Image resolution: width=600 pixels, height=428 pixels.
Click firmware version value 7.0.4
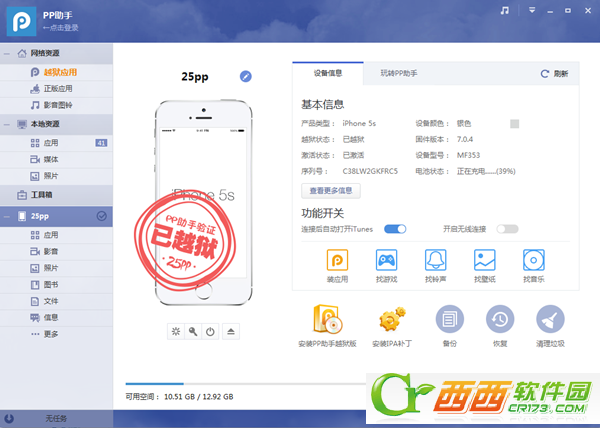(x=465, y=139)
